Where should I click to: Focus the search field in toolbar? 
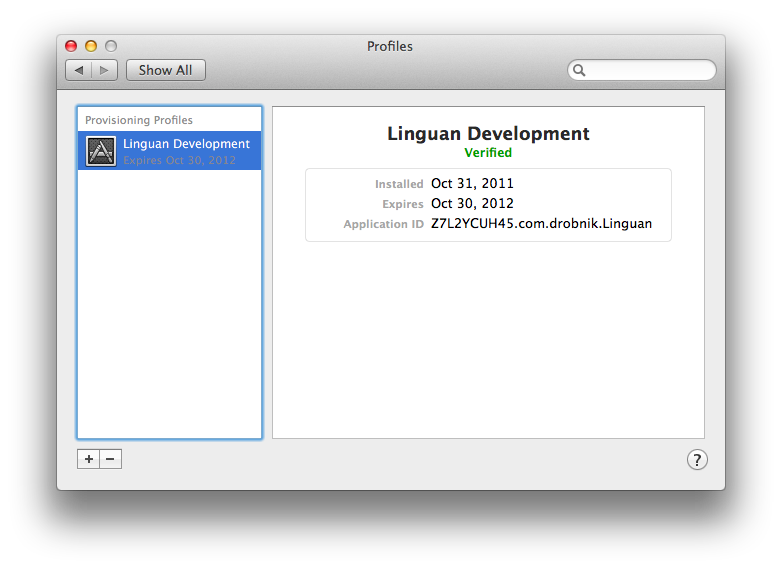[642, 70]
